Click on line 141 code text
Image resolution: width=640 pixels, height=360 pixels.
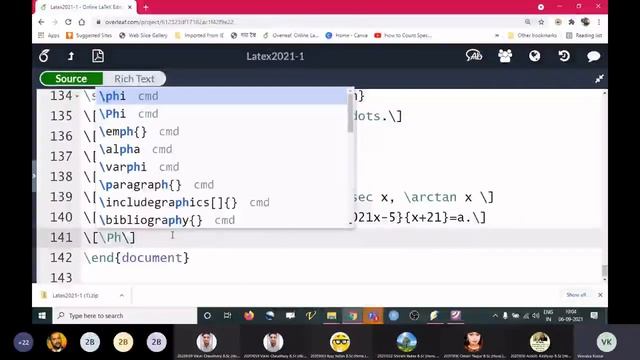pos(109,238)
